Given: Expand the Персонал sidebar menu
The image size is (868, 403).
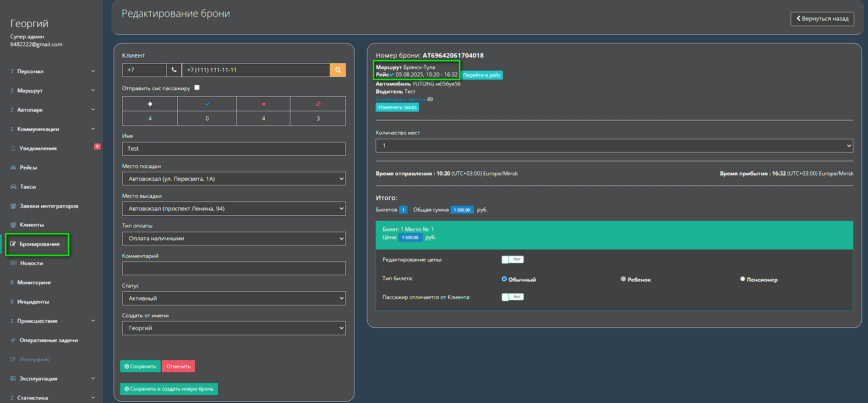Looking at the screenshot, I should tap(52, 71).
